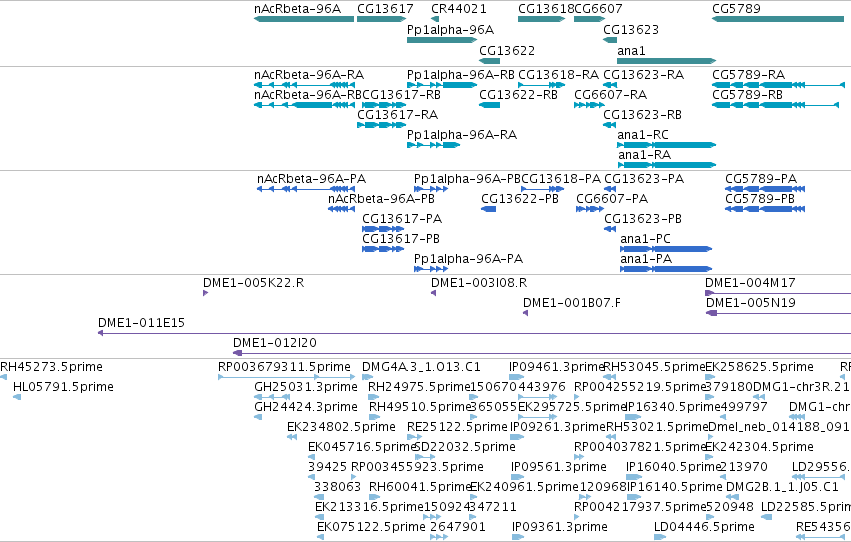Select the CG6607 gene label
Image resolution: width=851 pixels, height=542 pixels.
tap(598, 9)
